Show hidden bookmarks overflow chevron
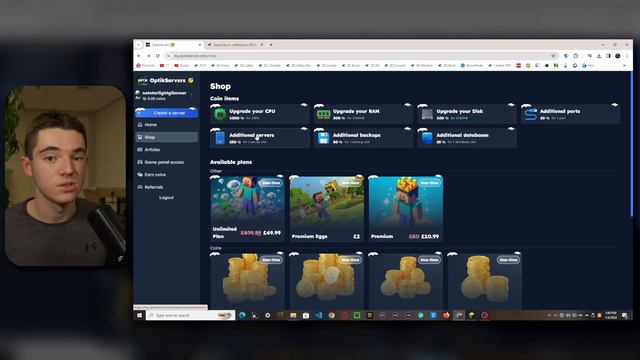640x360 pixels. click(x=624, y=65)
